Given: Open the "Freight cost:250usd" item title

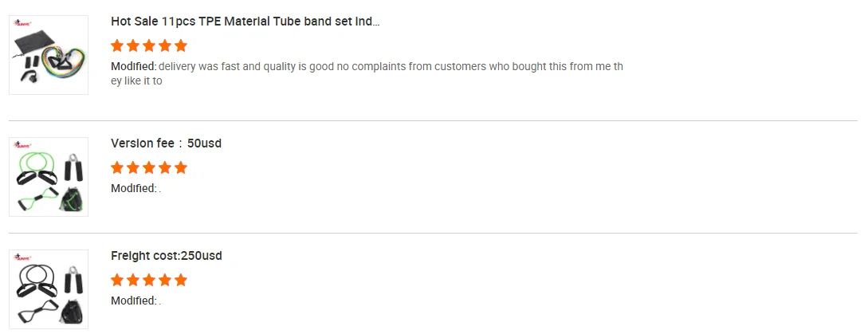Looking at the screenshot, I should (166, 256).
